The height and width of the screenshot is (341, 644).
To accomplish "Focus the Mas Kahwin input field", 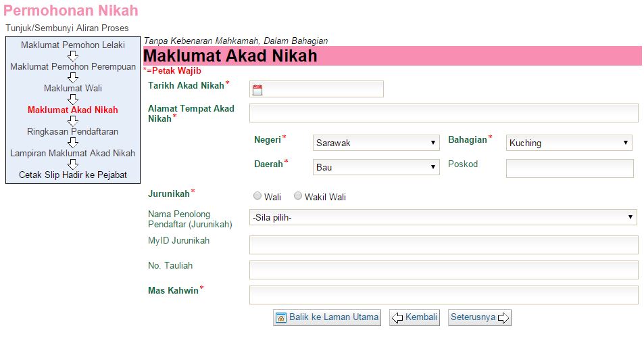I will tap(444, 295).
